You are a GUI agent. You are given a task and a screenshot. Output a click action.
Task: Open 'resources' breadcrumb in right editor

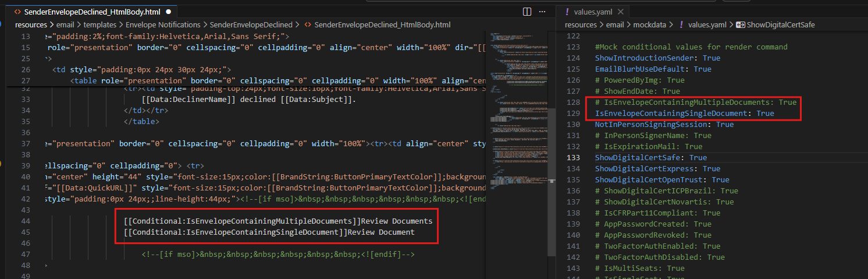[581, 24]
